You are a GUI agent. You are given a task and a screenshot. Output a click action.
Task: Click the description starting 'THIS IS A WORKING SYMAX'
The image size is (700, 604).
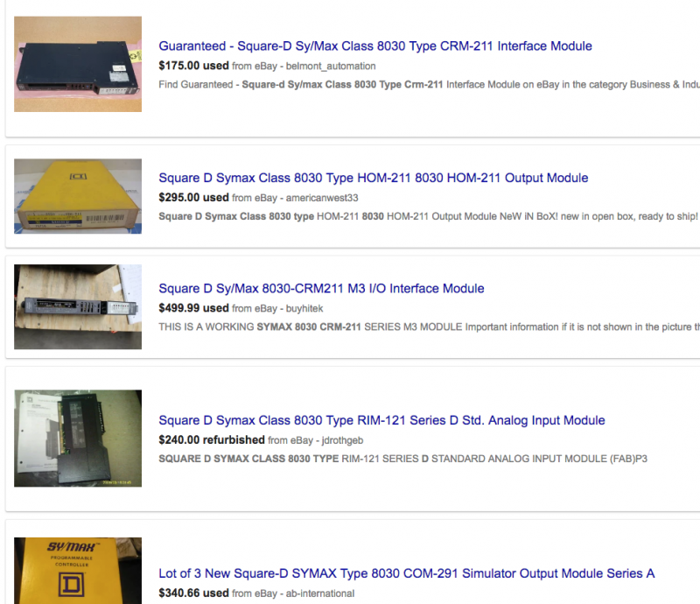pos(429,327)
